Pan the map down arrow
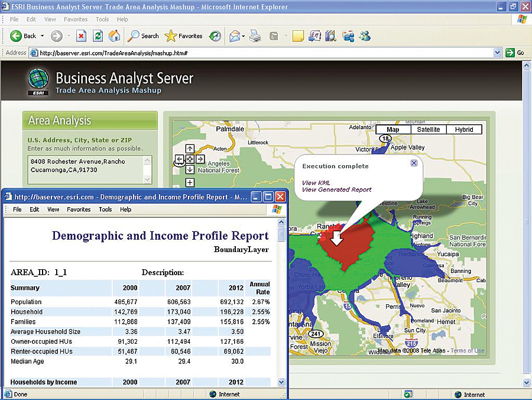 (x=190, y=169)
